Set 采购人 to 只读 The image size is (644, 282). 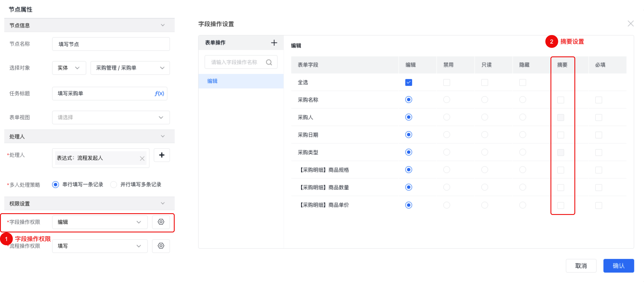click(484, 117)
